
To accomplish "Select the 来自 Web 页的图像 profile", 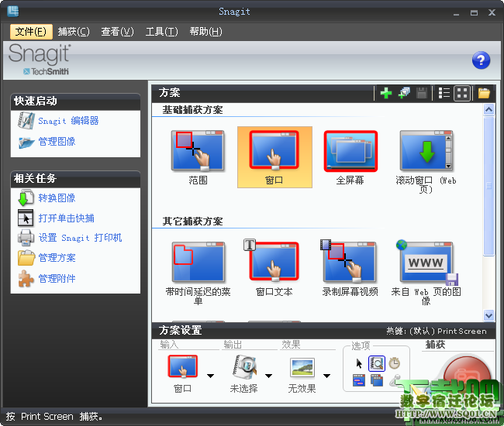I will tap(426, 273).
